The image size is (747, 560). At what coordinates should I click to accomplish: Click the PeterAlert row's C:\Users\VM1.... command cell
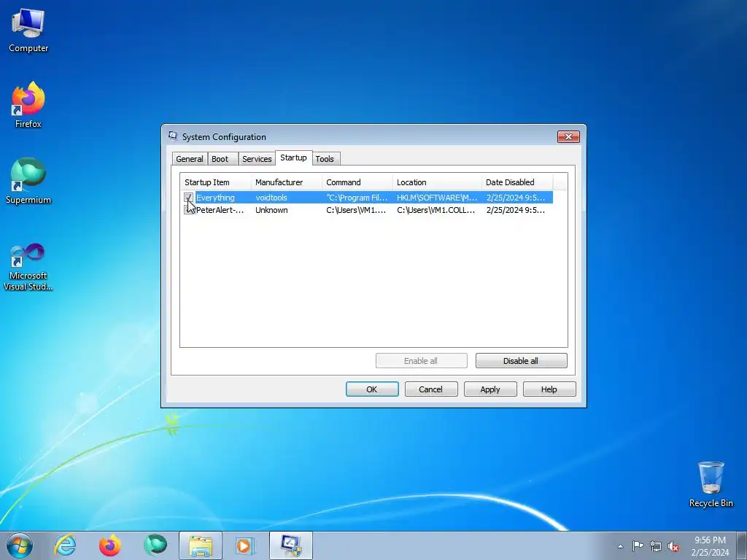coord(356,210)
